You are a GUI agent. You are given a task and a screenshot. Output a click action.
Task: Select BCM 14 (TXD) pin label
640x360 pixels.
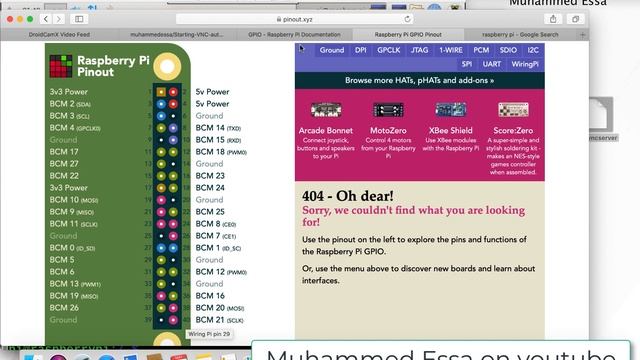click(x=218, y=128)
